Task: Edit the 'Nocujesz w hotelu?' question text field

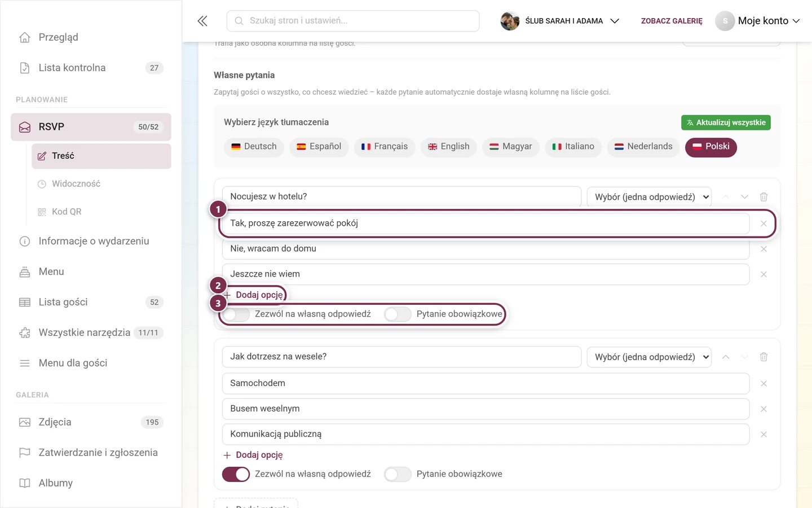Action: click(x=401, y=197)
